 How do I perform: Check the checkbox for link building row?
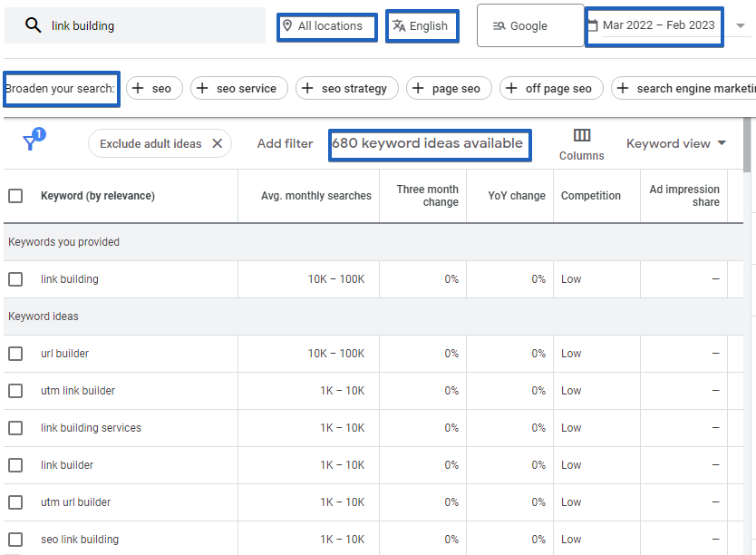[15, 278]
